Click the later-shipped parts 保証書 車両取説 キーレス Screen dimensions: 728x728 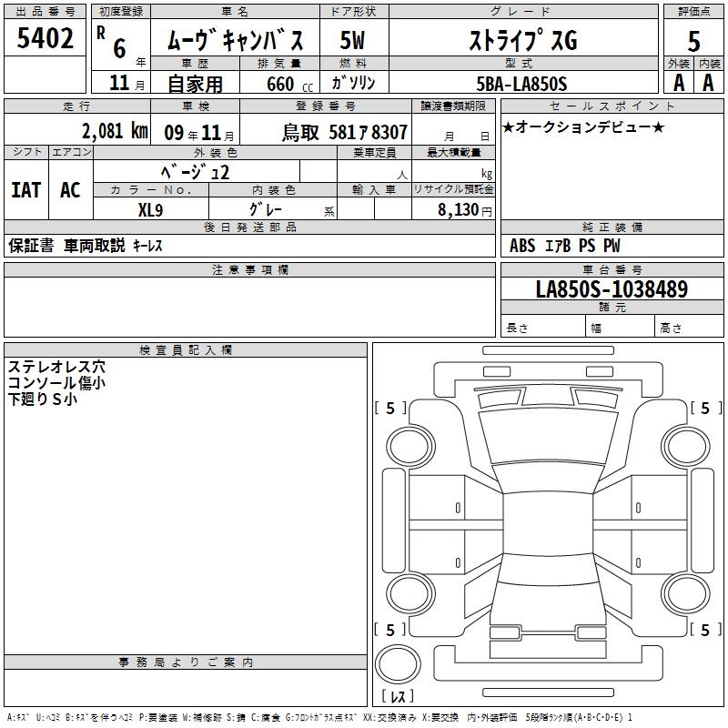(x=86, y=246)
